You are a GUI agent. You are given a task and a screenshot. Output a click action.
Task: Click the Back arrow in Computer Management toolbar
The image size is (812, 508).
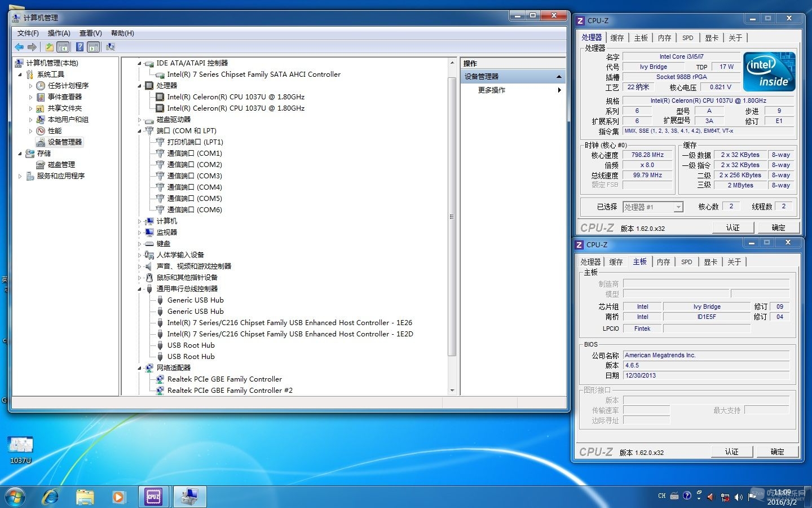point(20,47)
